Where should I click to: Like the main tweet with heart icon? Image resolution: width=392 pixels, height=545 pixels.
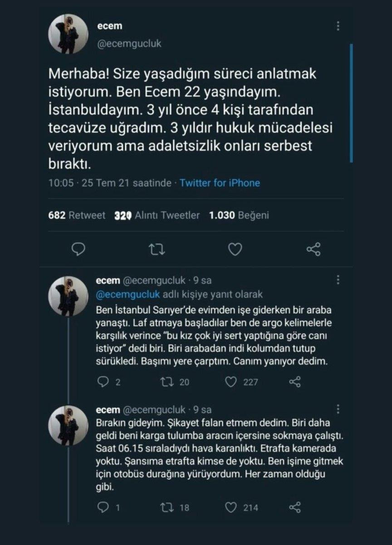pos(235,249)
